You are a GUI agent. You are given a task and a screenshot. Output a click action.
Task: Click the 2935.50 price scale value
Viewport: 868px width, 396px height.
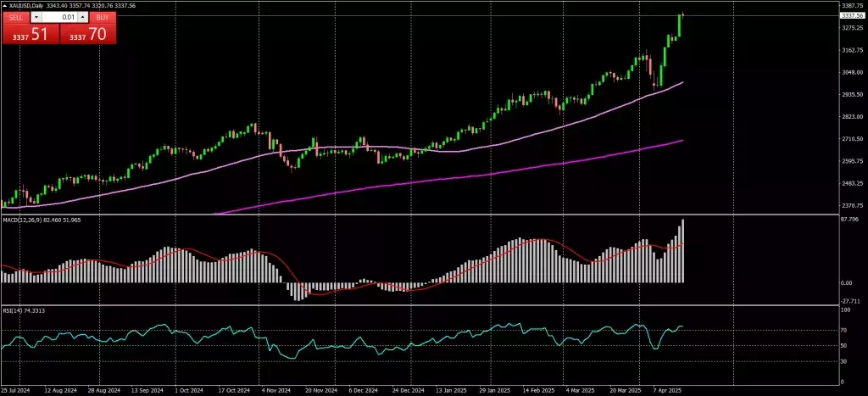click(853, 95)
